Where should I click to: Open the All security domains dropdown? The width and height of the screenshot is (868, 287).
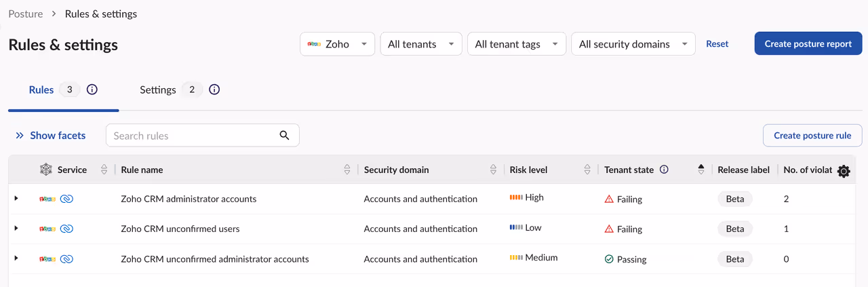pyautogui.click(x=633, y=44)
